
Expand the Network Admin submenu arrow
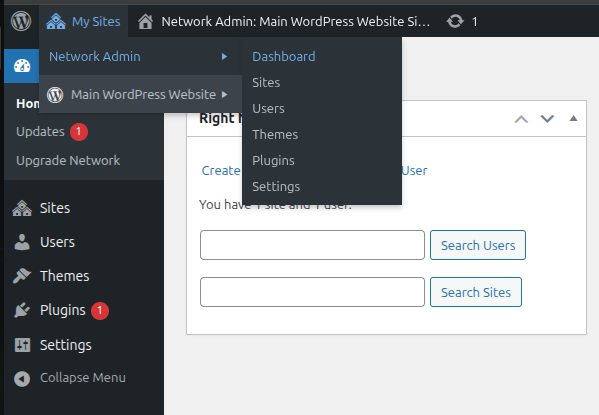(x=225, y=57)
